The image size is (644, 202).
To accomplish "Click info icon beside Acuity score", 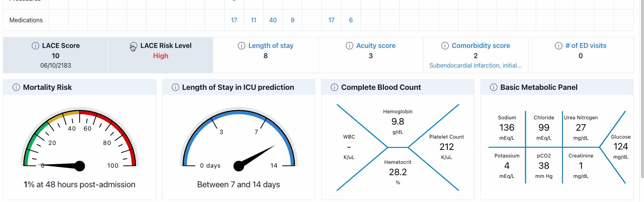I will click(x=350, y=46).
